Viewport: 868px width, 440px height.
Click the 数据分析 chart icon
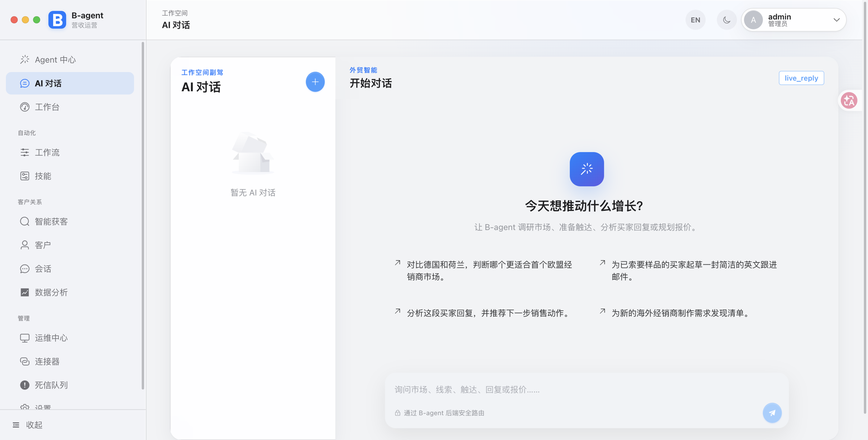[25, 292]
